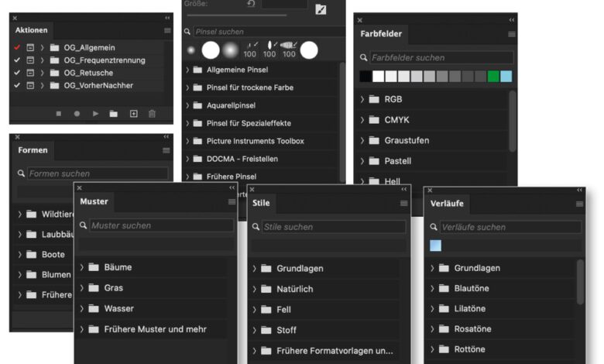The height and width of the screenshot is (364, 604).
Task: Open the Farbfelder panel menu icon
Action: coord(511,34)
